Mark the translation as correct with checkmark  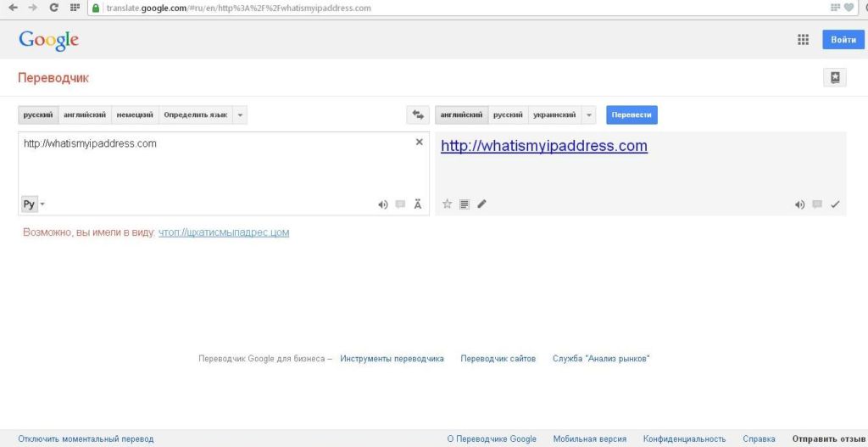(835, 204)
